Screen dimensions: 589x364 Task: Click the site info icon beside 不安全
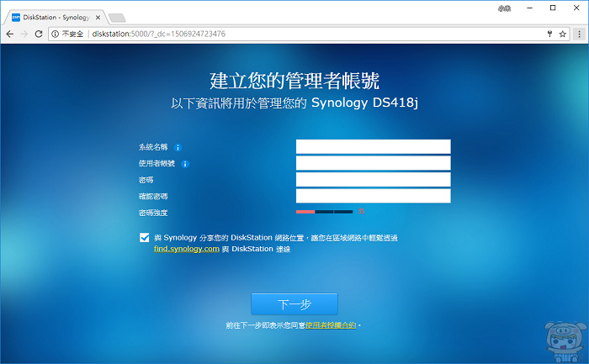click(x=56, y=34)
